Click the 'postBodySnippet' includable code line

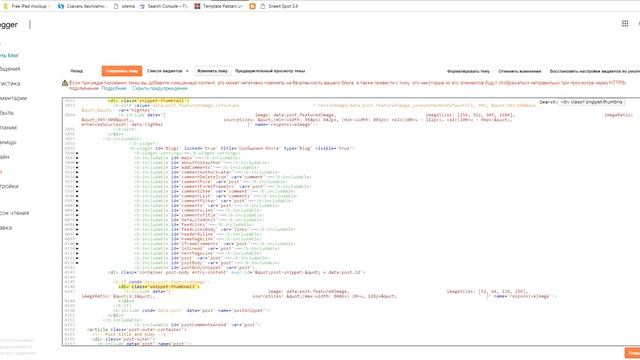(x=194, y=268)
